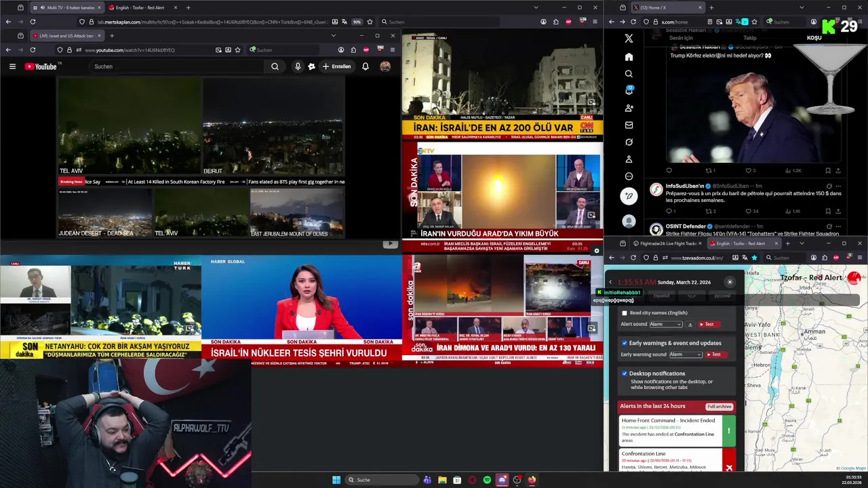Click Windows taskbar Suche search box
868x488 pixels.
pyautogui.click(x=382, y=480)
